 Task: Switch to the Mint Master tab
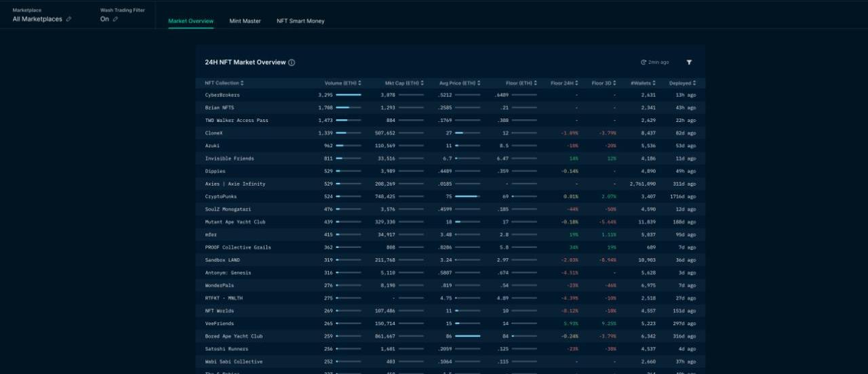point(245,21)
